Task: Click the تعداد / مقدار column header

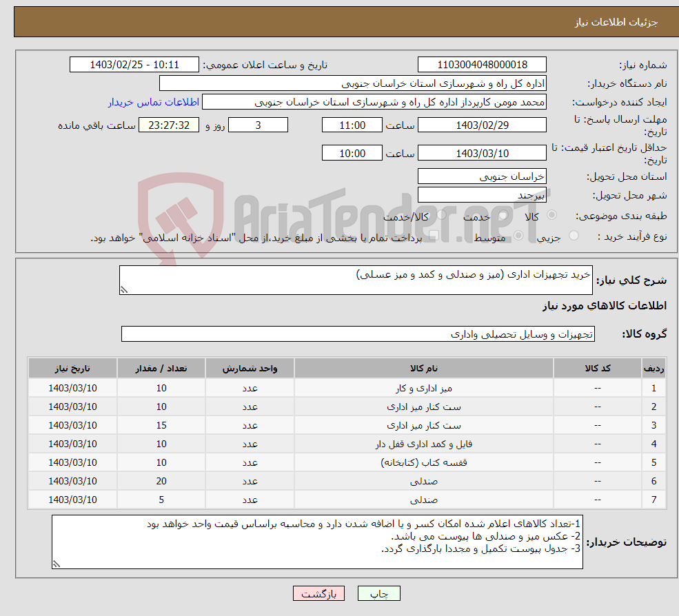Action: pyautogui.click(x=161, y=369)
